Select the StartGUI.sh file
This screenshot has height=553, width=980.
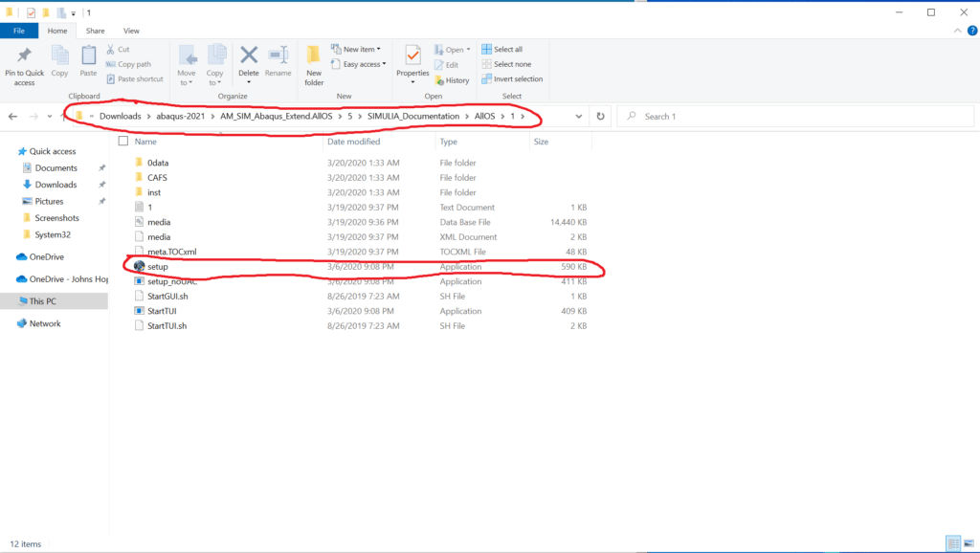(167, 297)
